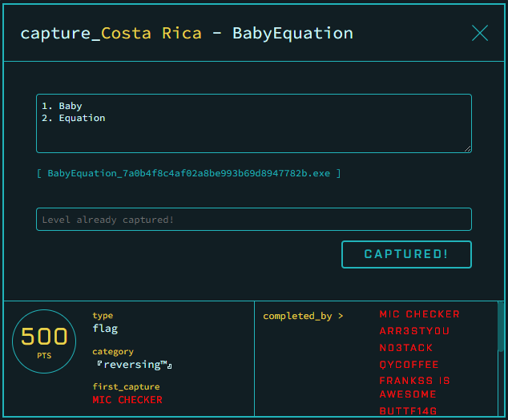Select FRANKSS IS AWESOME team name
This screenshot has width=508, height=420.
point(415,387)
